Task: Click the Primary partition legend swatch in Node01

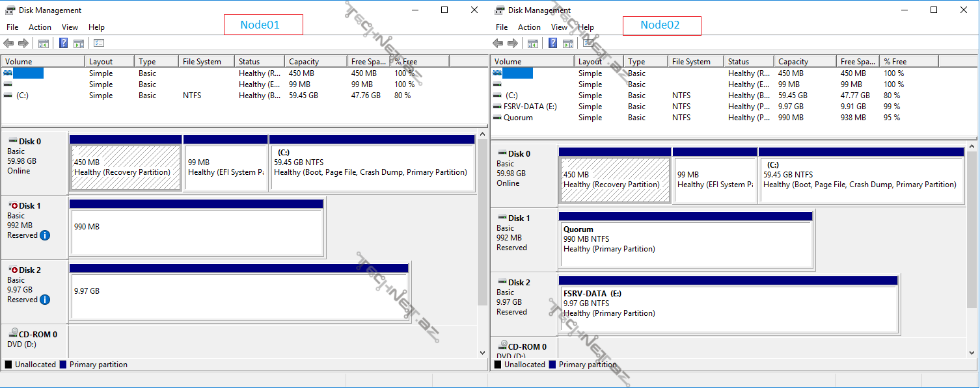Action: point(63,365)
